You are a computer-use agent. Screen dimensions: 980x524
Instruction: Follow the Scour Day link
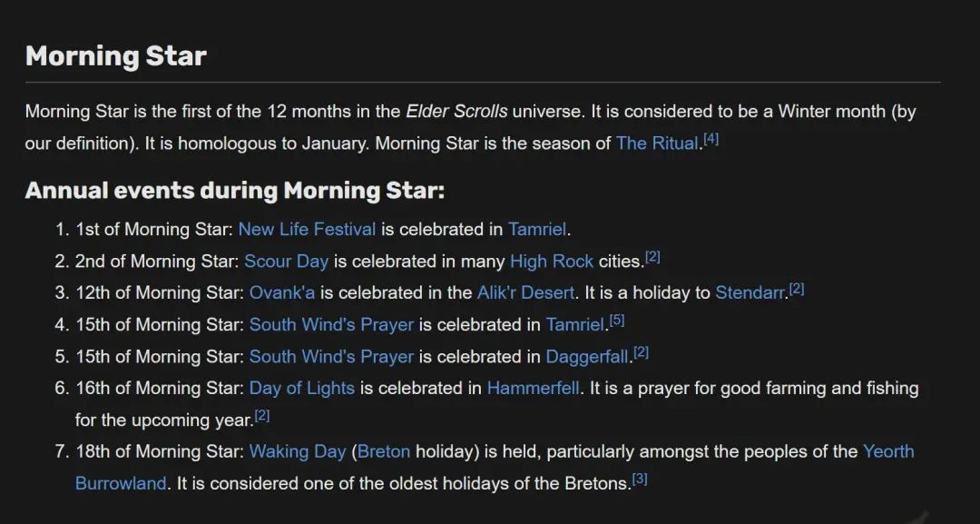point(286,262)
